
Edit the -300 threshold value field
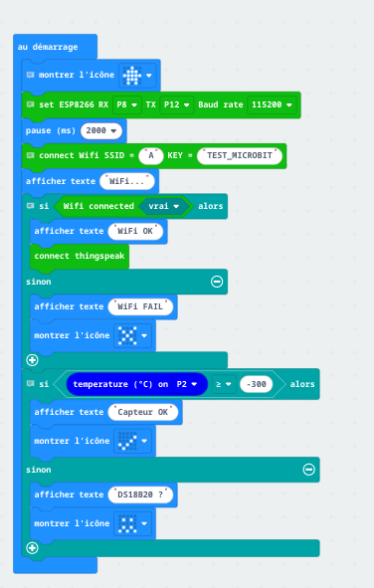257,384
